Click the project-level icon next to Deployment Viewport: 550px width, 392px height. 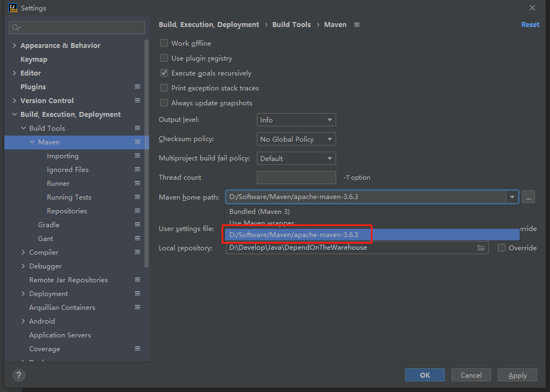138,293
